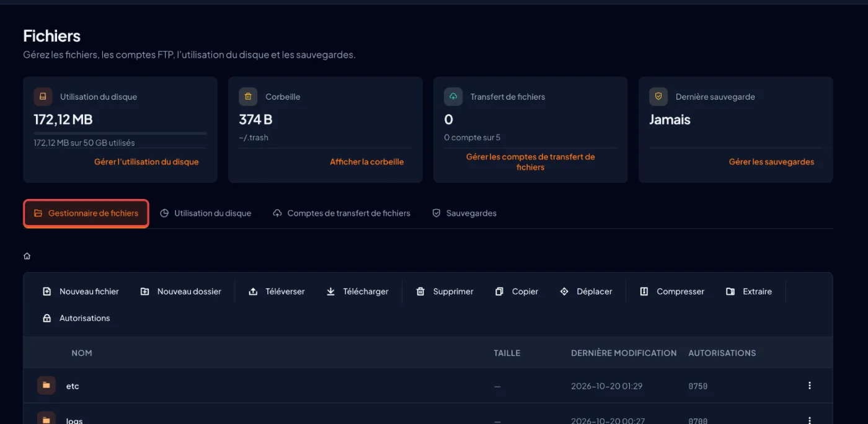Click the ~/.trash path text

[x=254, y=138]
